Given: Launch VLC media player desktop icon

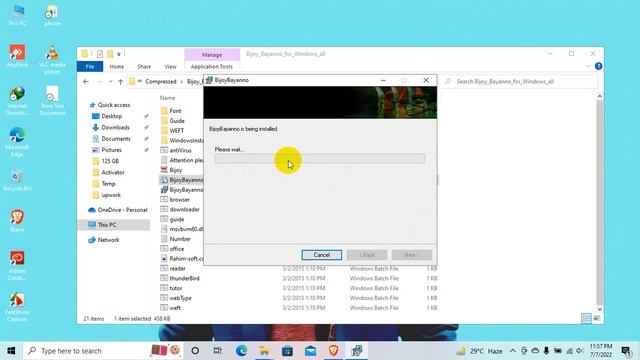Looking at the screenshot, I should click(52, 59).
